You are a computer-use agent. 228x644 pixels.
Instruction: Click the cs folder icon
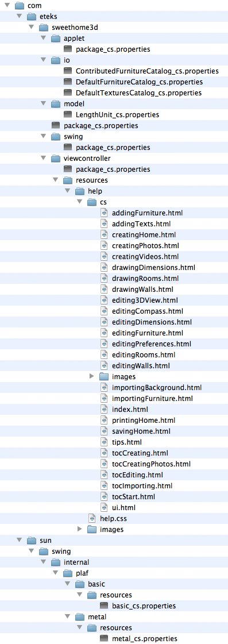coord(92,202)
